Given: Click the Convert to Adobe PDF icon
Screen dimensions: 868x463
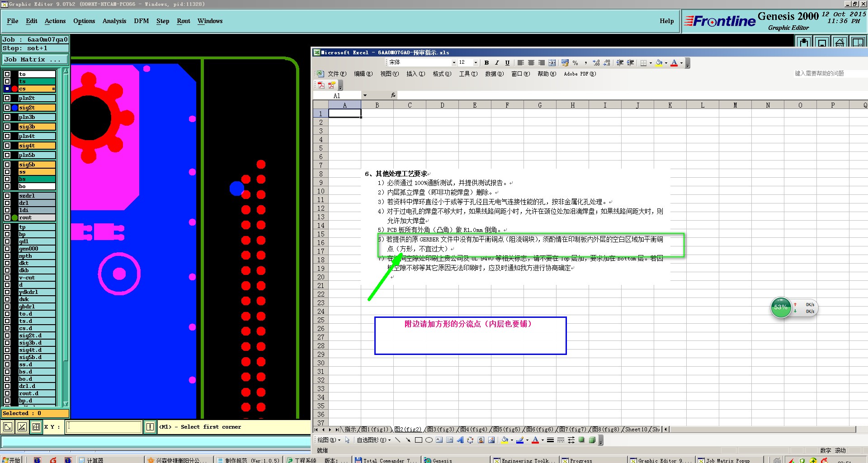Looking at the screenshot, I should 321,85.
